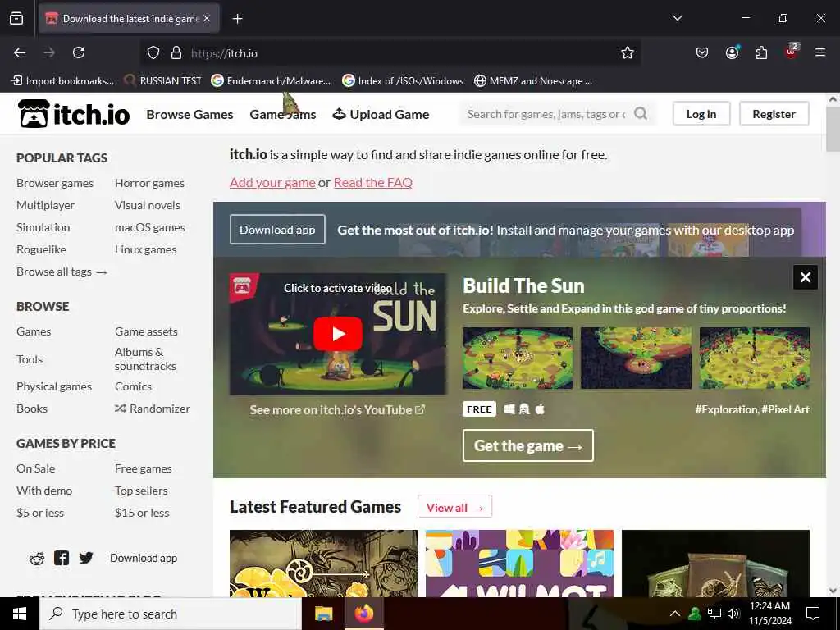Open Import bookmarks bookmark
The width and height of the screenshot is (840, 630).
click(x=62, y=81)
